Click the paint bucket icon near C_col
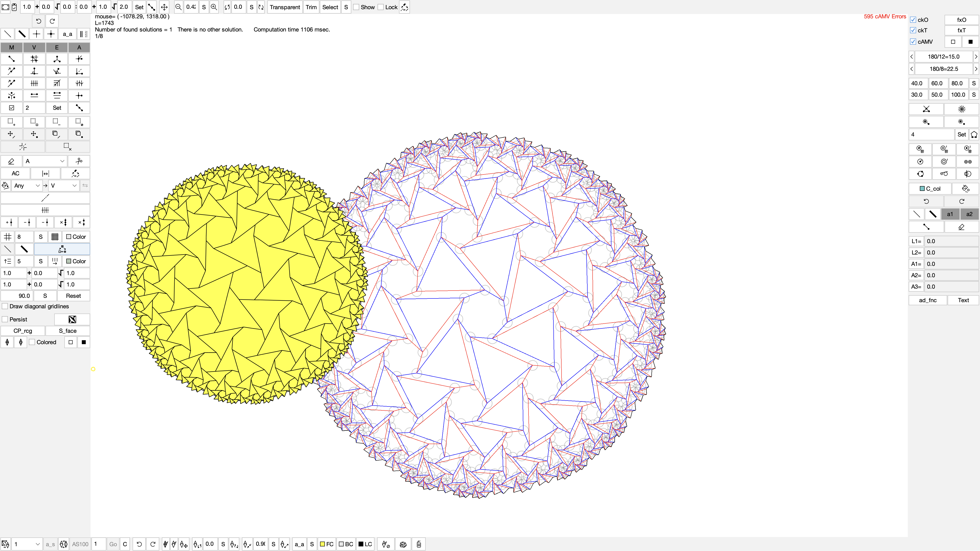The width and height of the screenshot is (980, 551). point(965,189)
